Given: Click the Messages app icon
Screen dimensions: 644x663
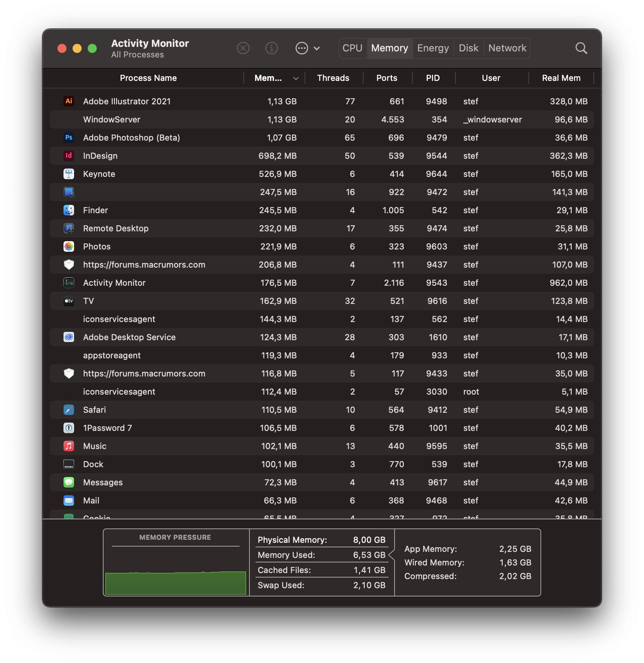Looking at the screenshot, I should tap(69, 482).
